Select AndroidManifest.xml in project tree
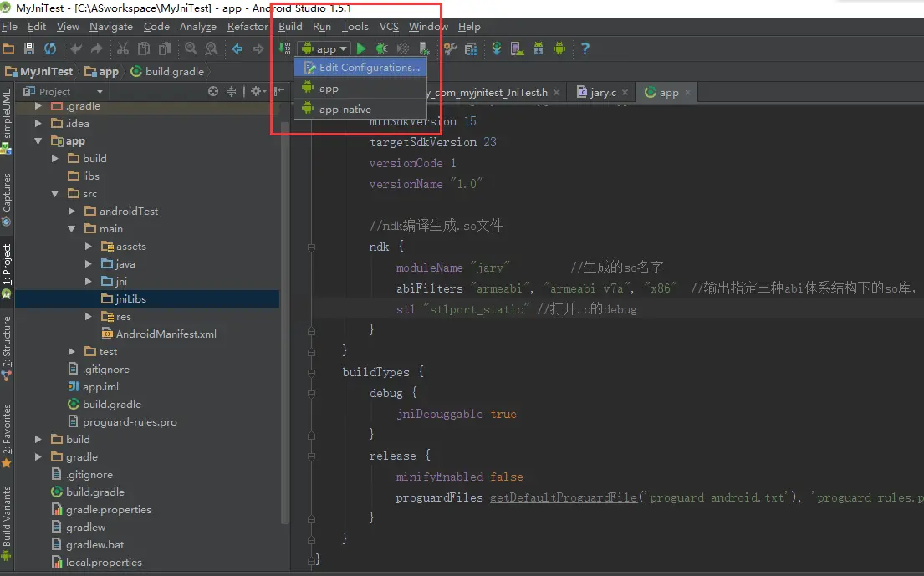Viewport: 924px width, 576px height. [x=159, y=334]
